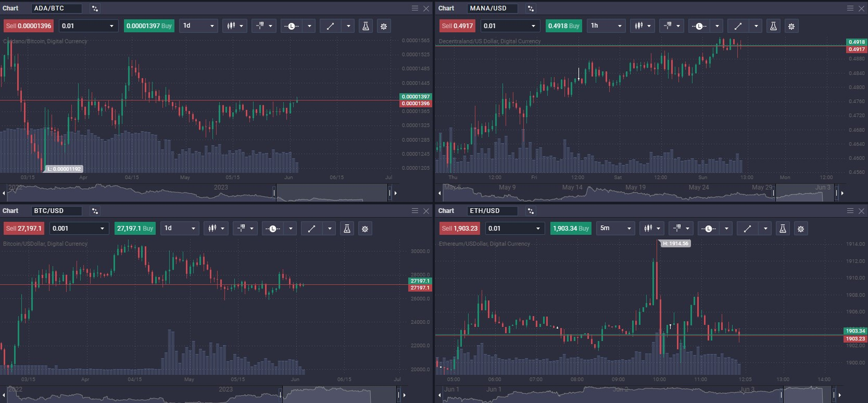
Task: Click right scroll arrow of MANA/USD navigator
Action: 842,193
